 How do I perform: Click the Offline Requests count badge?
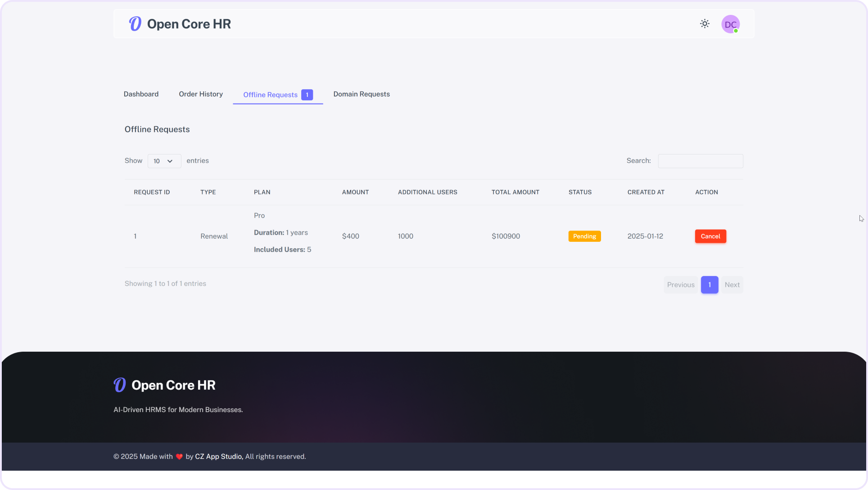307,95
